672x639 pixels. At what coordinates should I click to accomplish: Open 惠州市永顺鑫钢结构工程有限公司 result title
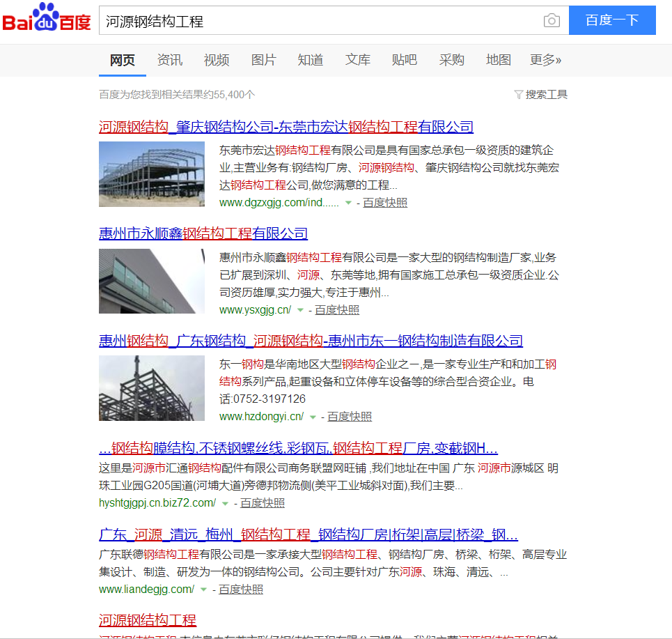tap(203, 233)
